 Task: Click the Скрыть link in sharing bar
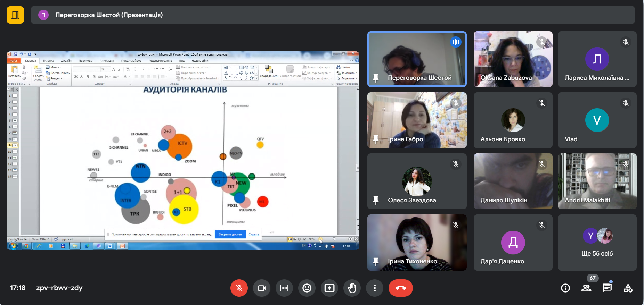pyautogui.click(x=254, y=234)
